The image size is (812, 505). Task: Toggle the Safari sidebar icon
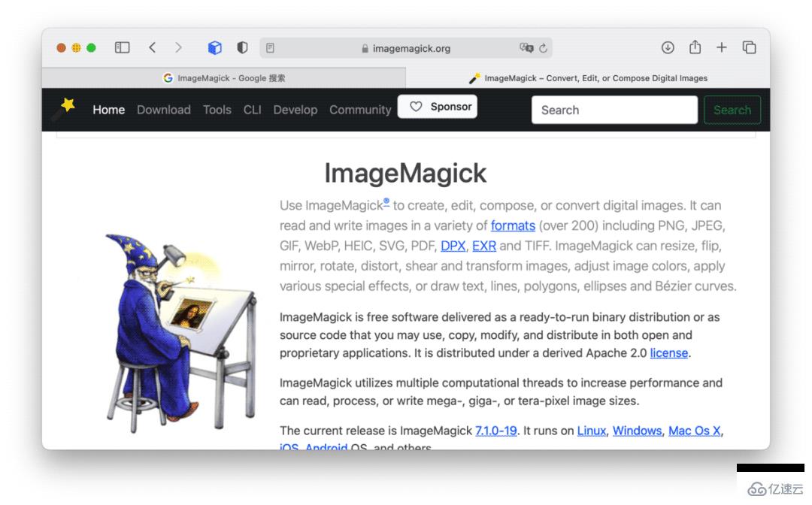[x=123, y=47]
